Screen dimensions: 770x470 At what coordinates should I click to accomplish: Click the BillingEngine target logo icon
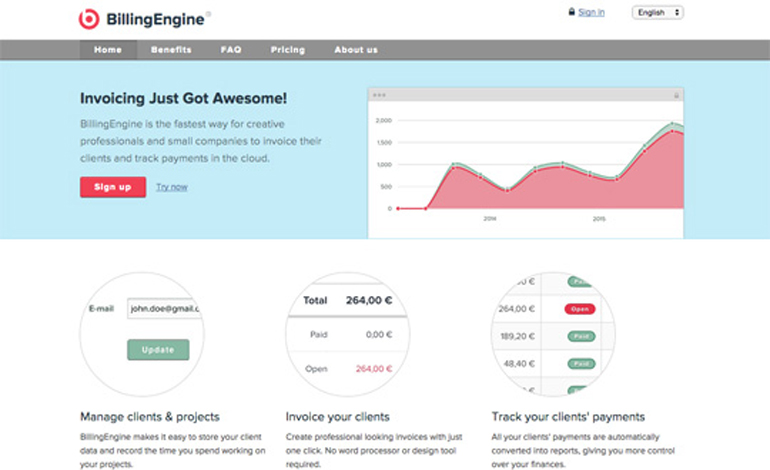pos(89,19)
